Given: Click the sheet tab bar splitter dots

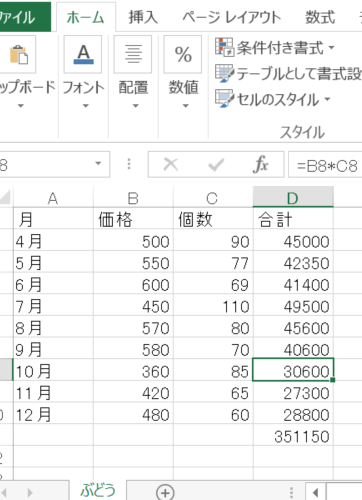Looking at the screenshot, I should pyautogui.click(x=291, y=492).
